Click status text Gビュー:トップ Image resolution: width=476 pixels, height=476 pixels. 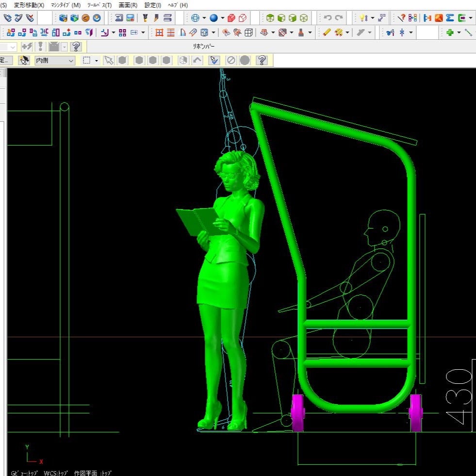click(x=24, y=473)
